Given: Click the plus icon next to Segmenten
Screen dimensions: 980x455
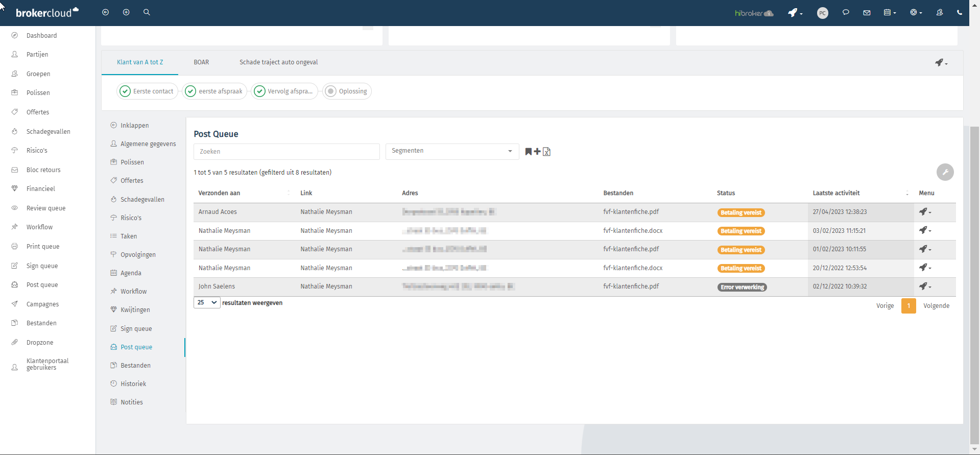Looking at the screenshot, I should point(537,152).
